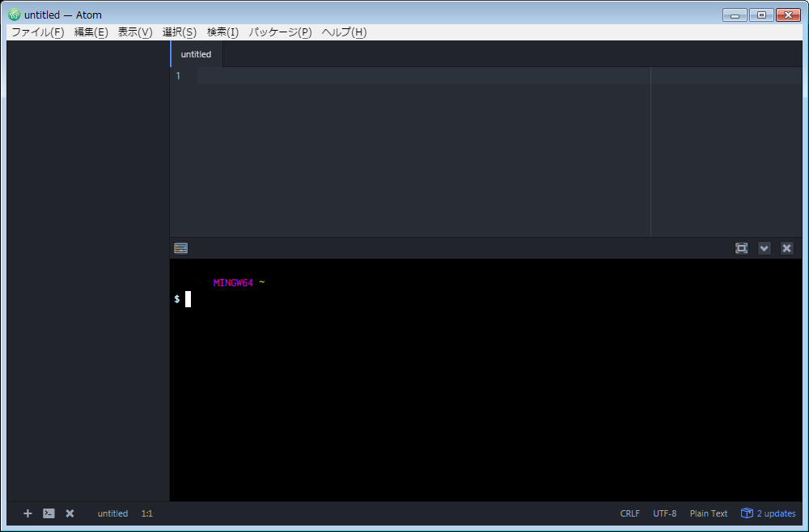Viewport: 809px width, 532px height.
Task: Focus the terminal at the $ prompt
Action: [x=188, y=299]
